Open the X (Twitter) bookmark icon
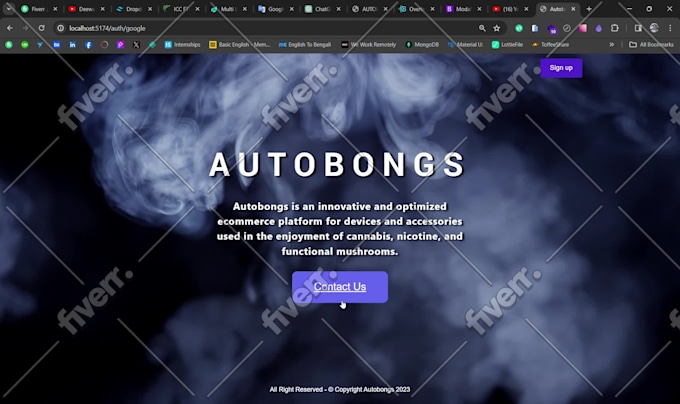The image size is (680, 404). (x=136, y=45)
